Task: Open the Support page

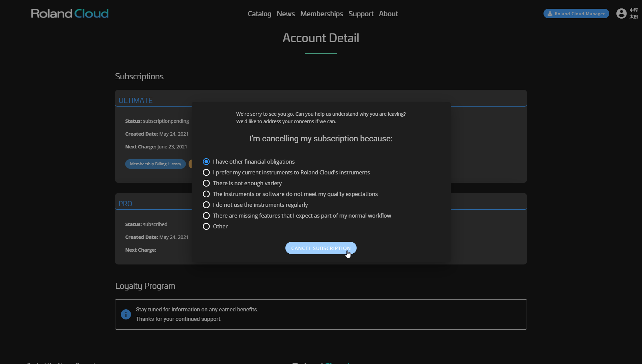Action: pyautogui.click(x=361, y=14)
